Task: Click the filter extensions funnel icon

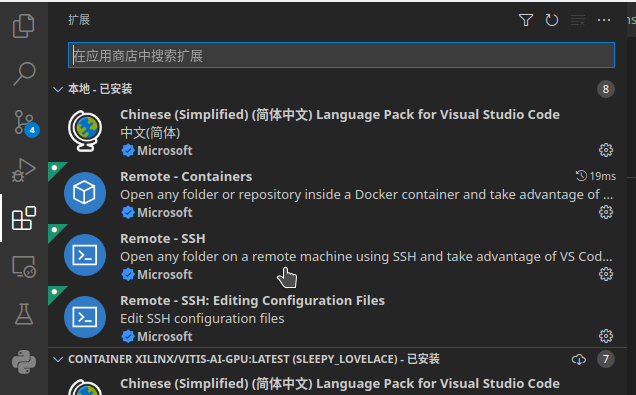Action: click(x=526, y=20)
